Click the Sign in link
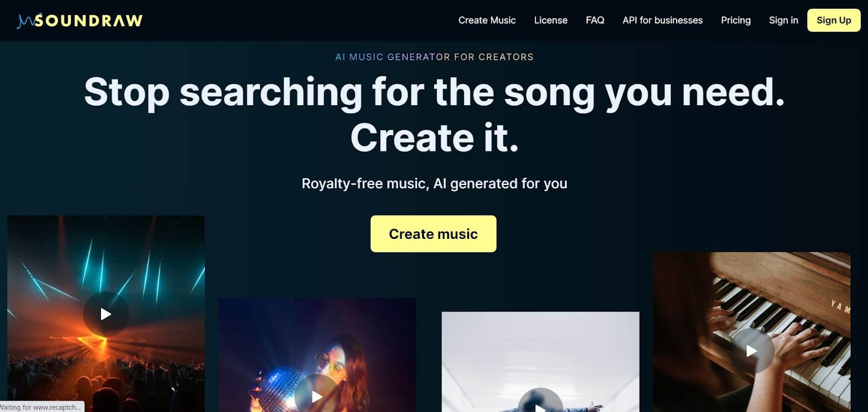This screenshot has height=412, width=868. coord(783,20)
